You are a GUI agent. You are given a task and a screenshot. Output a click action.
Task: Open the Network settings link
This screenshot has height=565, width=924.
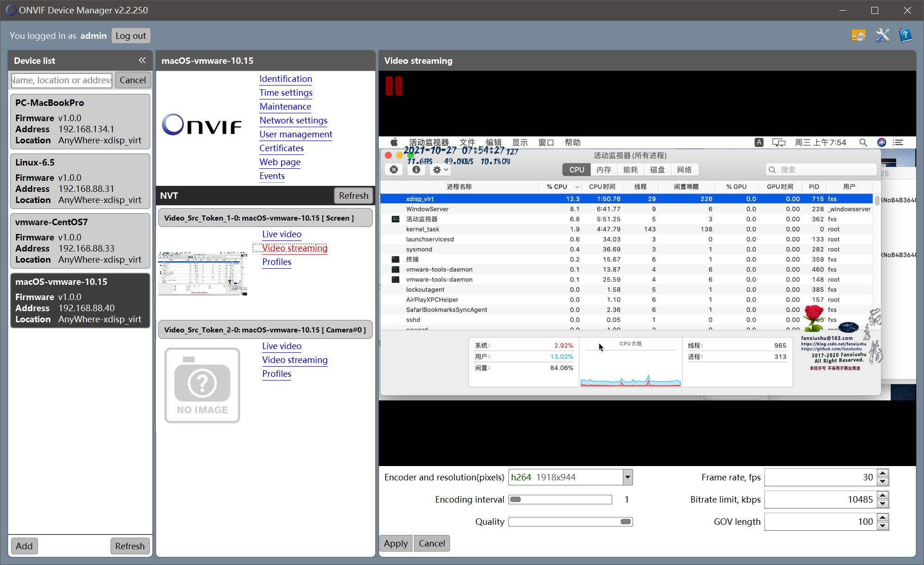(293, 120)
